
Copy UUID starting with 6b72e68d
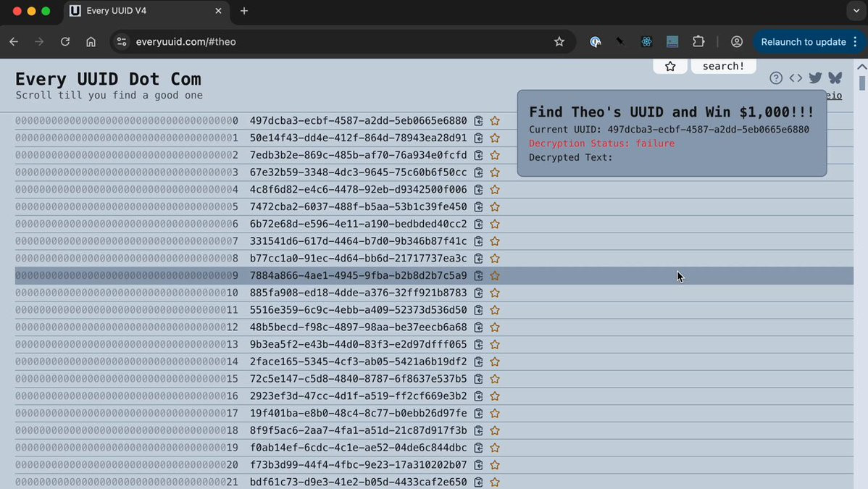coord(478,224)
